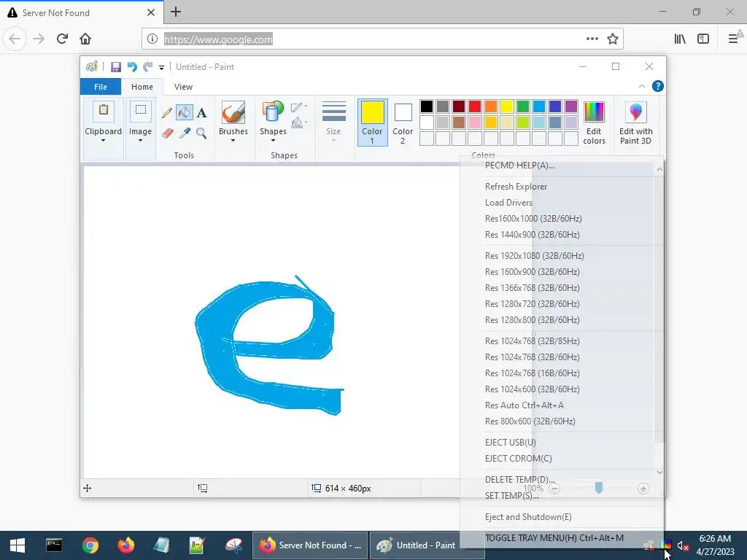Viewport: 747px width, 560px height.
Task: Click TOGGLE TRAY MENU(H) entry
Action: 554,537
